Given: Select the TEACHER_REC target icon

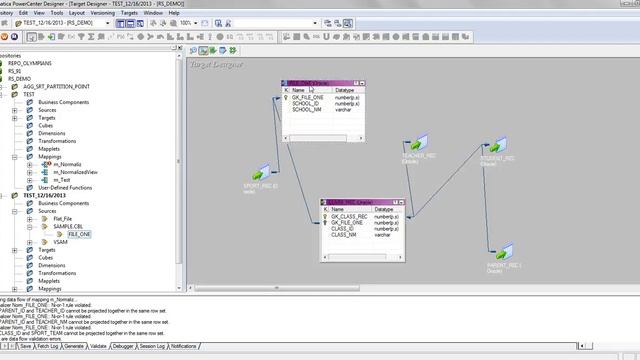Looking at the screenshot, I should (419, 143).
